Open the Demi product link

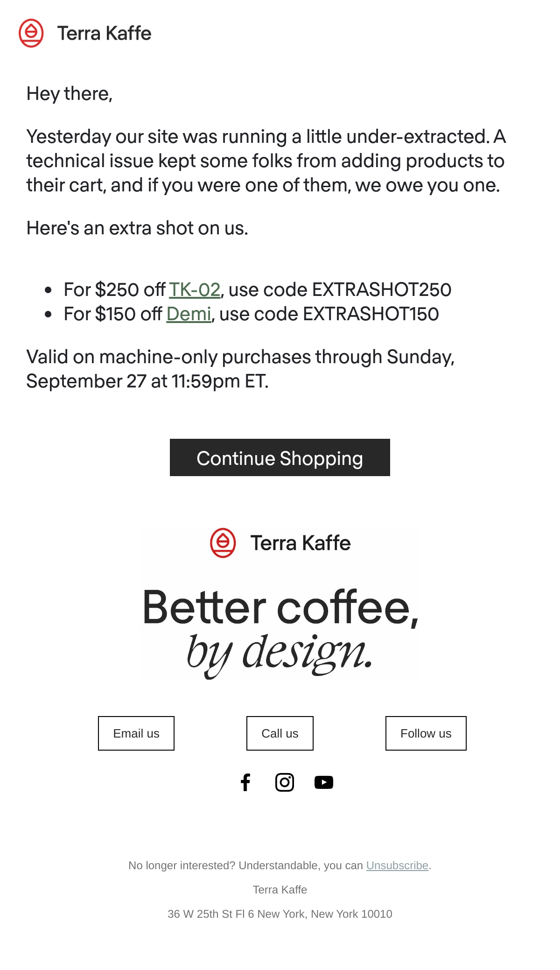tap(189, 314)
